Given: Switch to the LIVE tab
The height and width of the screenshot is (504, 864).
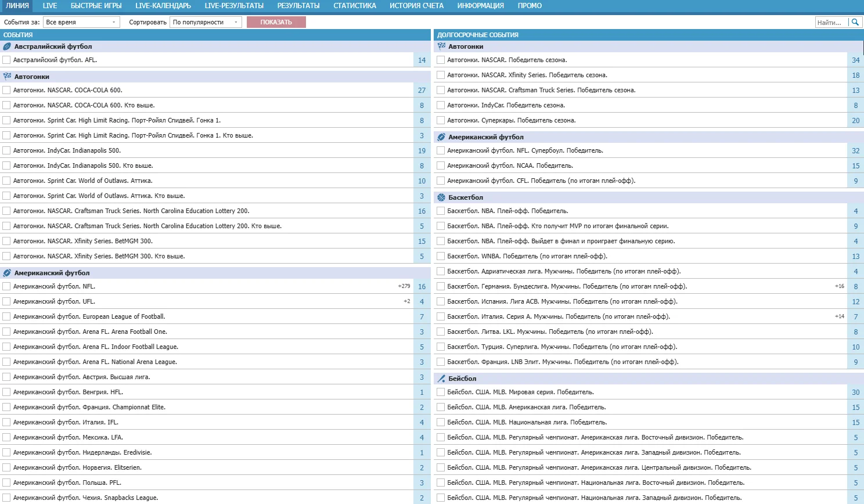Looking at the screenshot, I should pyautogui.click(x=50, y=6).
